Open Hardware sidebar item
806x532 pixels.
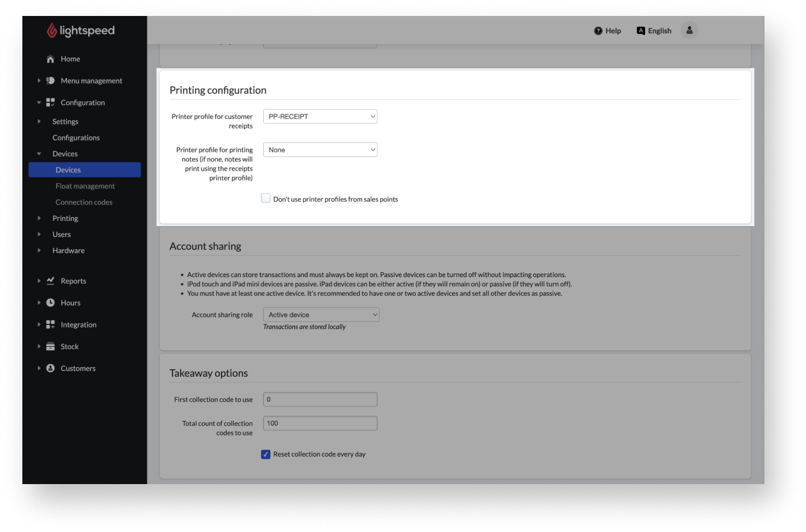point(68,250)
